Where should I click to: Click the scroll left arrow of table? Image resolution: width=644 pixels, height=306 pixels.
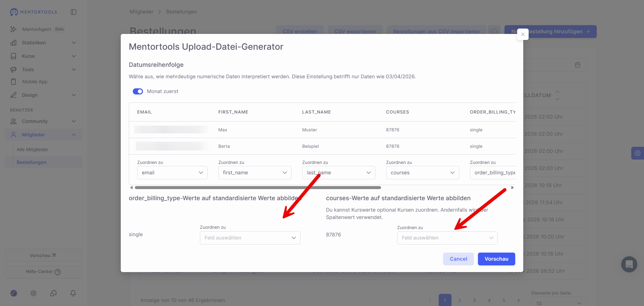[x=131, y=187]
